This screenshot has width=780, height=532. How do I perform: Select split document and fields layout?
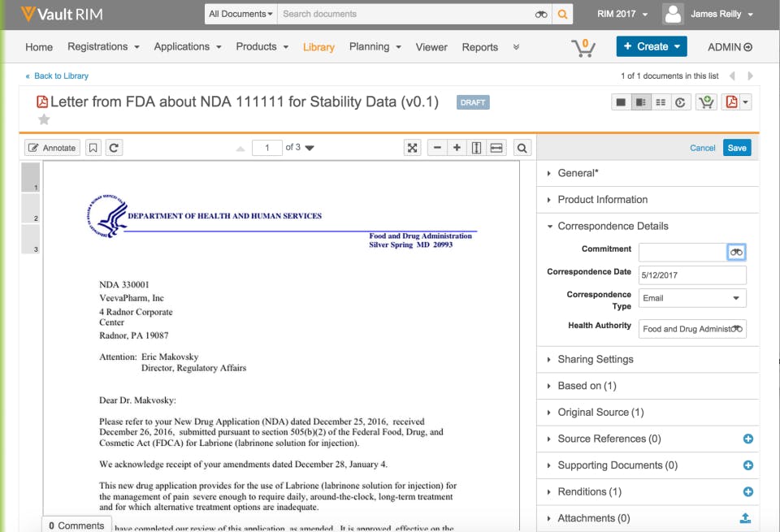pyautogui.click(x=641, y=102)
